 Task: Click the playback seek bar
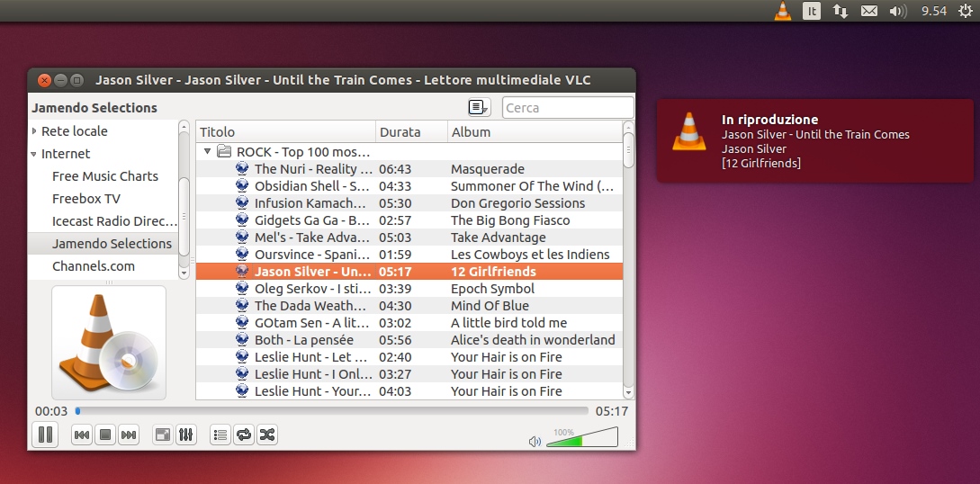(x=332, y=411)
